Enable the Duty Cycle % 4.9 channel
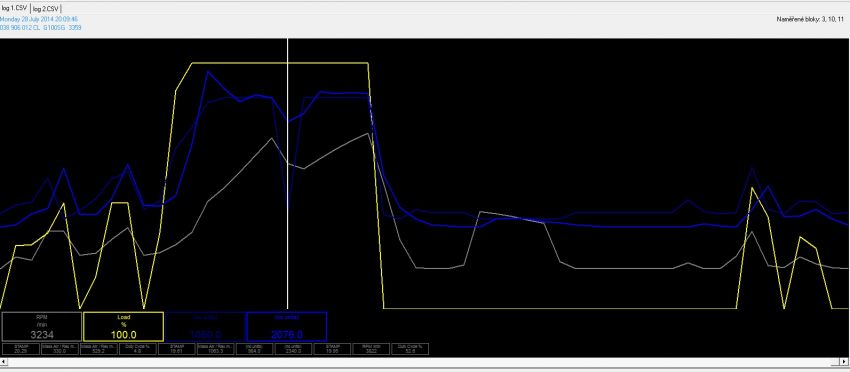Viewport: 850px width, 372px height. (x=138, y=349)
